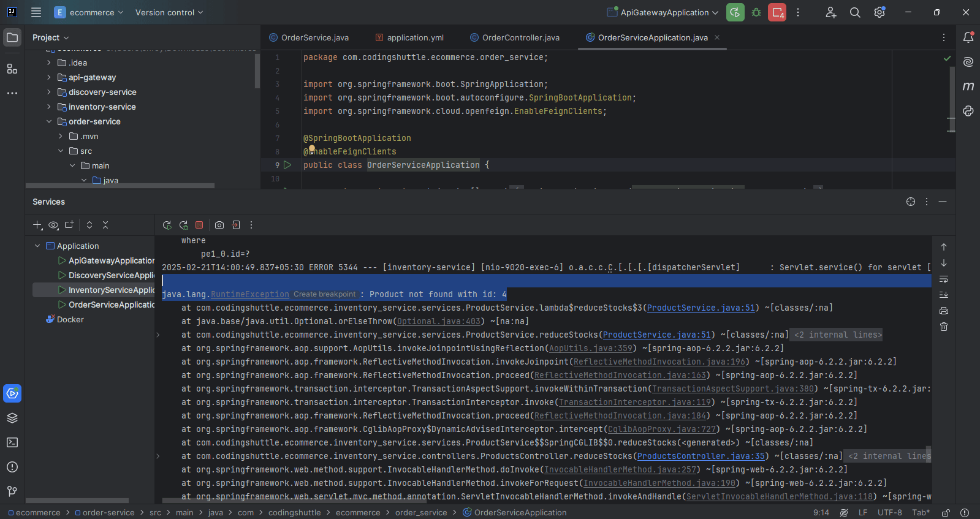Clear console output trash icon
The image size is (980, 519).
pos(944,327)
